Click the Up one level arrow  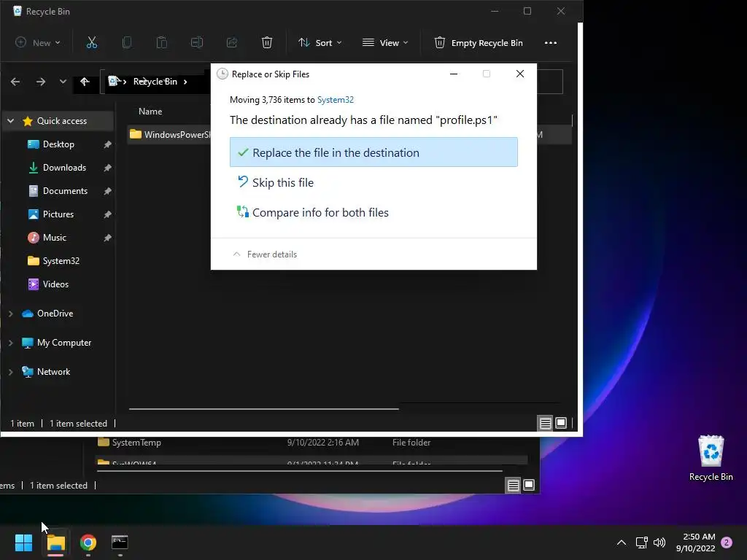coord(85,82)
